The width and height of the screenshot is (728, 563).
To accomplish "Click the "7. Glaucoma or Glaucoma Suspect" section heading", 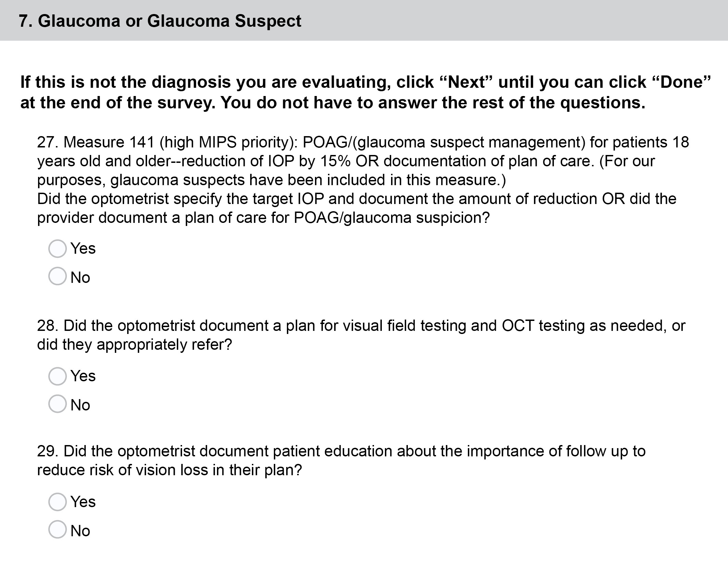I will point(160,21).
